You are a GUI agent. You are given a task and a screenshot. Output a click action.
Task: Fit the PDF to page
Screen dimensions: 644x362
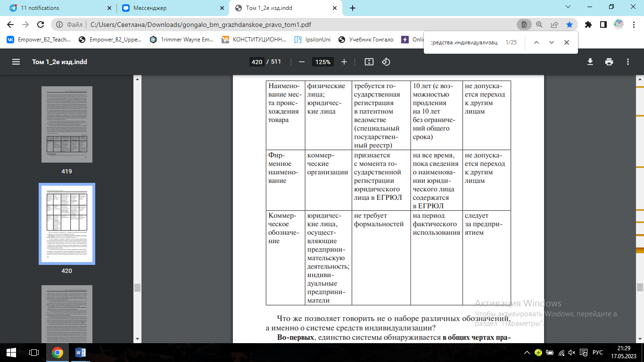tap(369, 62)
